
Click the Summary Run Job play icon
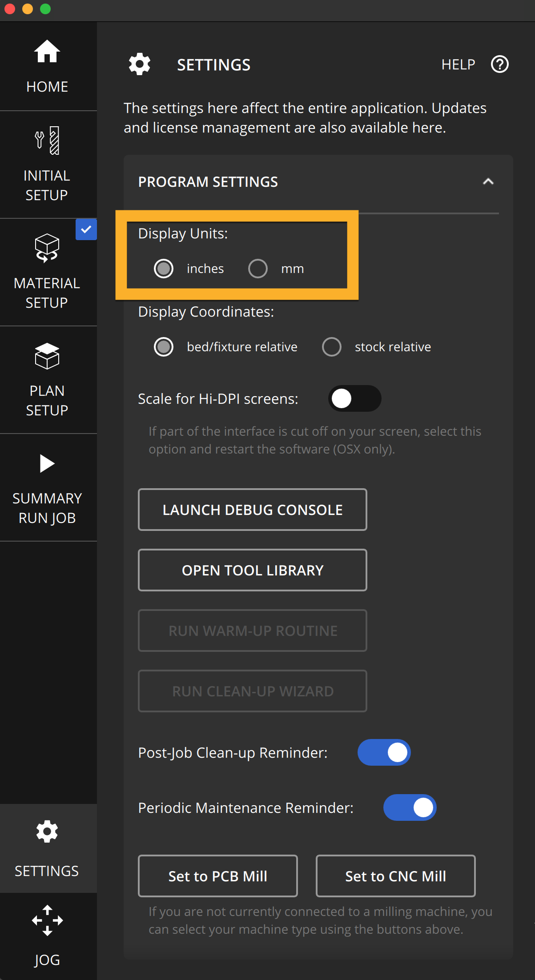pyautogui.click(x=47, y=464)
